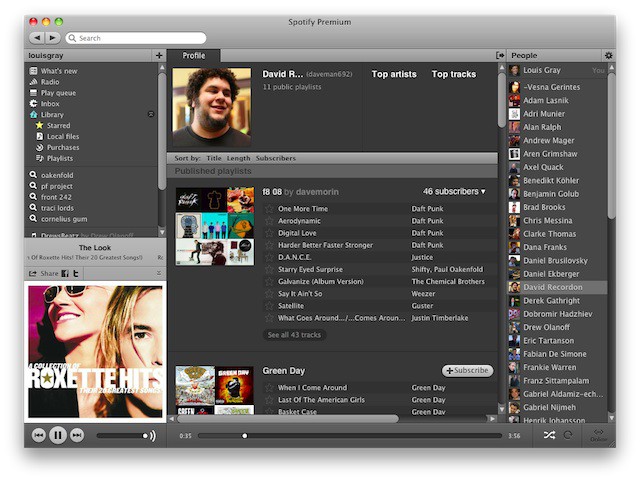Add a new playlist with the plus icon
This screenshot has height=481, width=640.
click(x=159, y=55)
